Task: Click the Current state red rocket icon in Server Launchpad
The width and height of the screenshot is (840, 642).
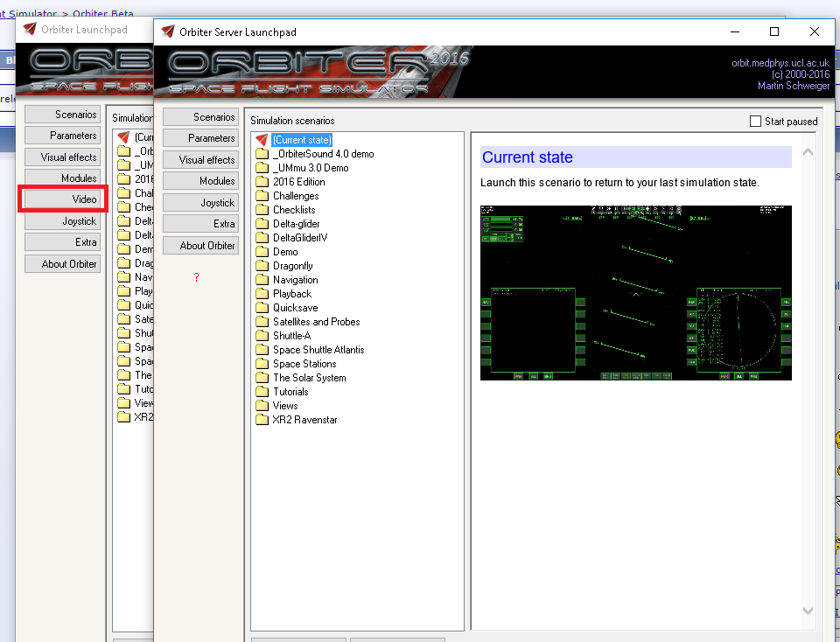Action: tap(262, 140)
